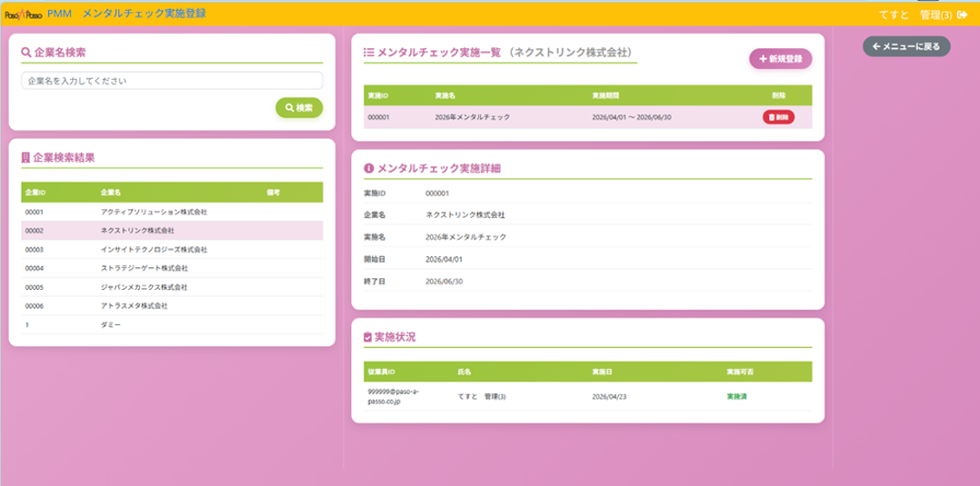Click the building icon beside 企業検索結果
The width and height of the screenshot is (980, 486).
click(25, 157)
